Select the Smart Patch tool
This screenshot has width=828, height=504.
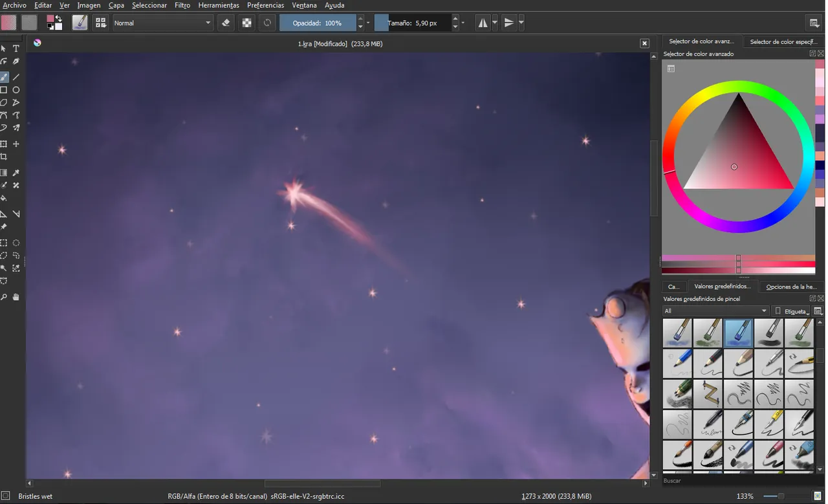[x=16, y=185]
